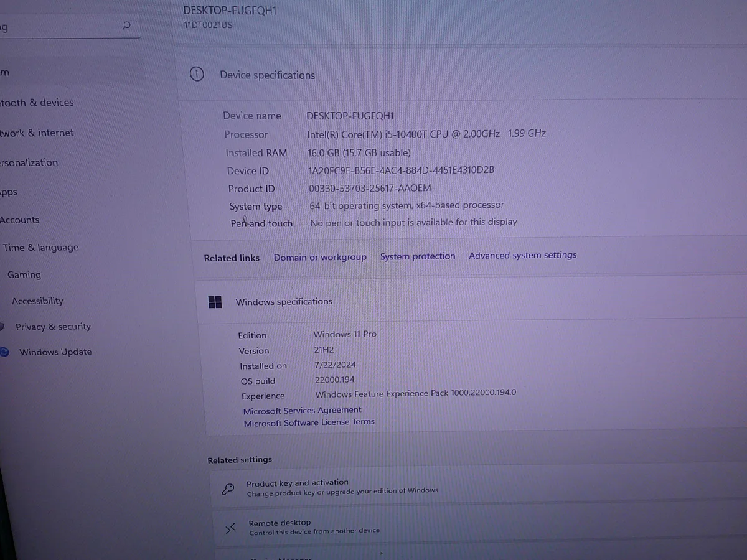Click the 64-bit operating system value
Image resolution: width=747 pixels, height=560 pixels.
tap(406, 205)
